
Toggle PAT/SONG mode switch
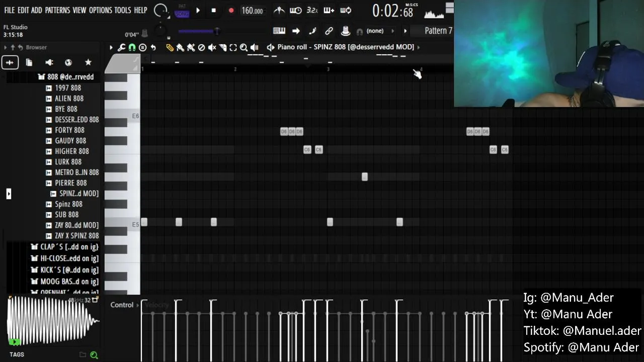(x=182, y=11)
